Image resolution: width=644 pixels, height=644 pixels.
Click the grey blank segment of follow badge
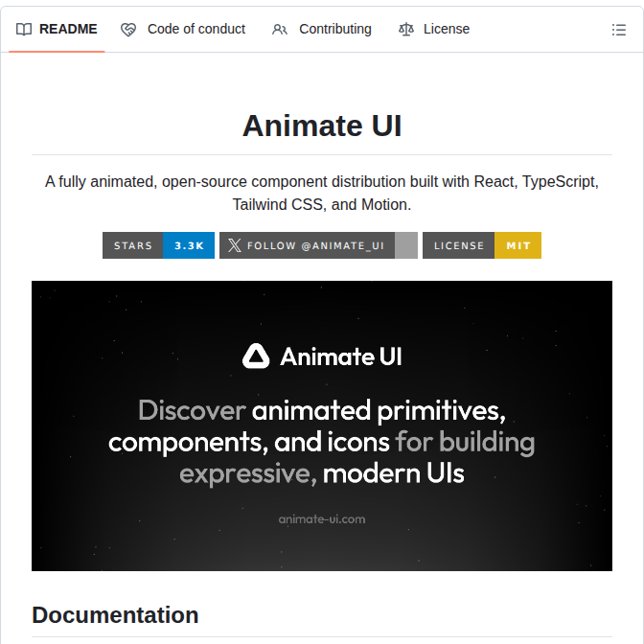[406, 245]
